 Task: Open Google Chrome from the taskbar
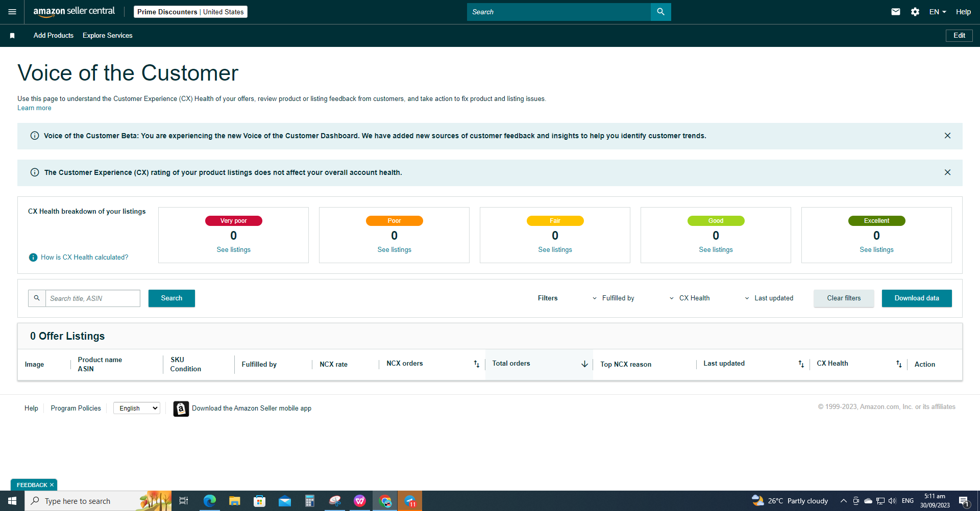385,501
